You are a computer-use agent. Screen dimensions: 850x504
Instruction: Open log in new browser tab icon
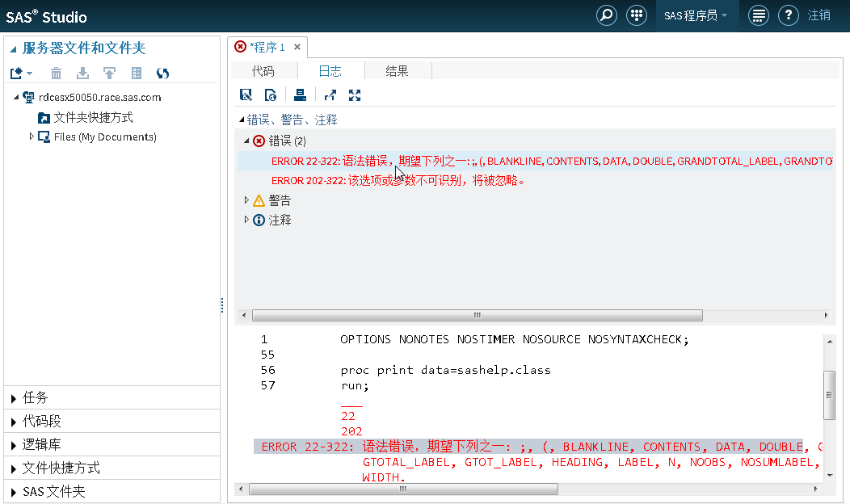pyautogui.click(x=330, y=95)
